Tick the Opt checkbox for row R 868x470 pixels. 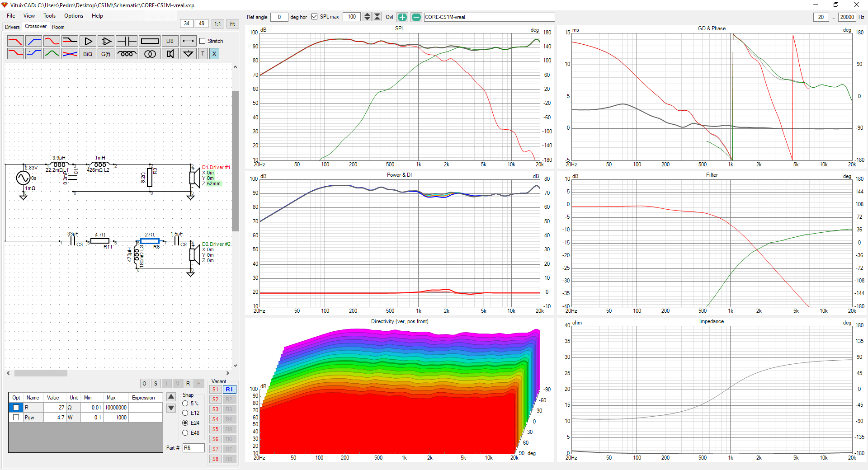pos(16,408)
